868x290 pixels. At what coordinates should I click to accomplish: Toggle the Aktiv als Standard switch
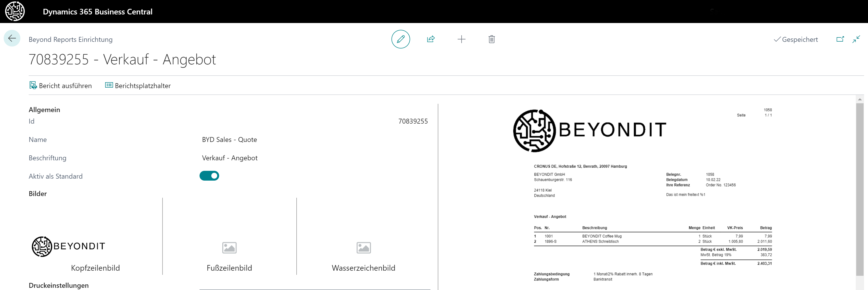click(x=209, y=176)
